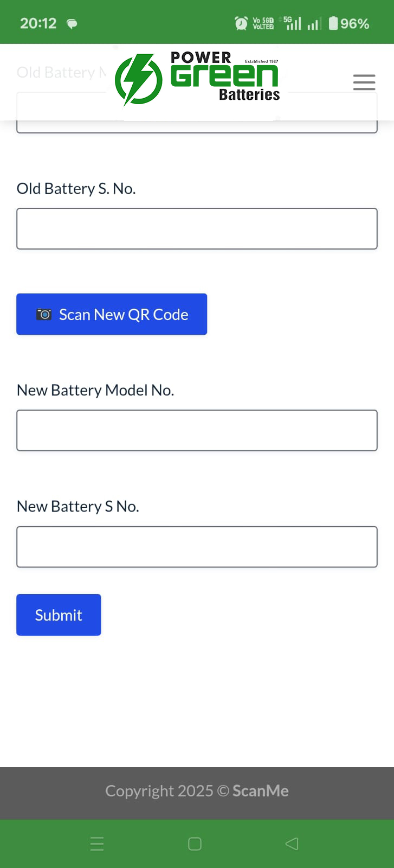Tap the 5G signal strength icon
The height and width of the screenshot is (868, 394).
(x=293, y=23)
